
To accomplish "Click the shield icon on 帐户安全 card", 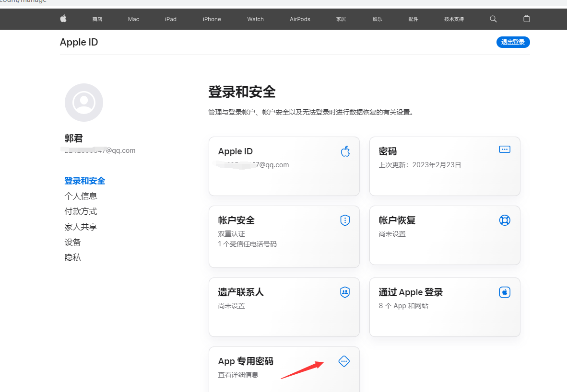I will point(345,220).
